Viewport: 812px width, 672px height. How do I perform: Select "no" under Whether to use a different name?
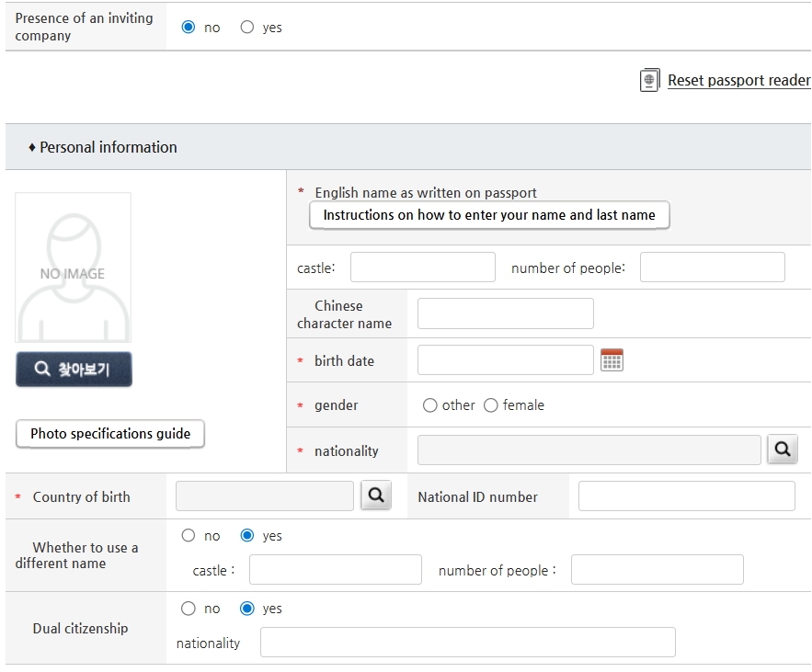[x=188, y=535]
